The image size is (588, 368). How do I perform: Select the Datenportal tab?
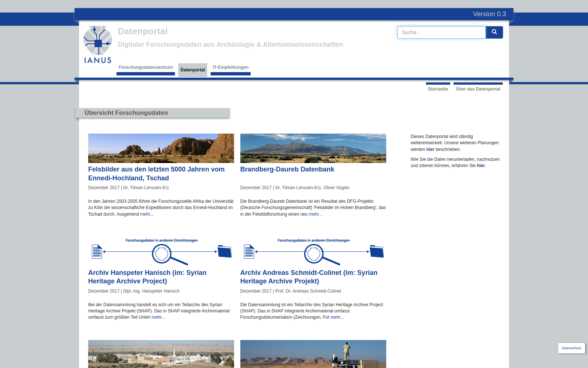[193, 70]
